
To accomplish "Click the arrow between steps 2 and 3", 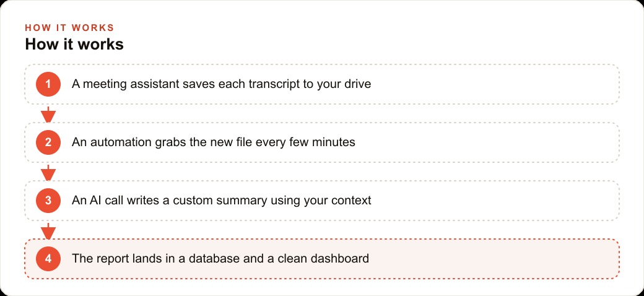I will [48, 172].
